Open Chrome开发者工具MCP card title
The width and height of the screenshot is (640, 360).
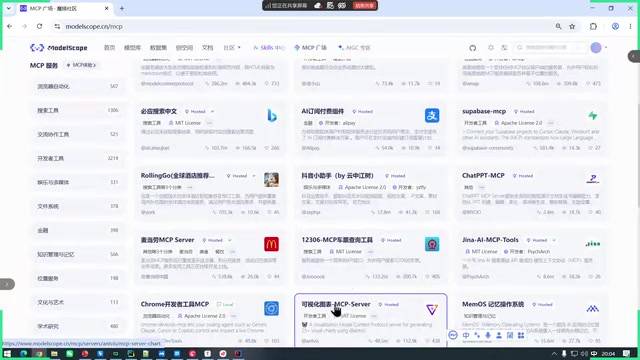tap(175, 304)
